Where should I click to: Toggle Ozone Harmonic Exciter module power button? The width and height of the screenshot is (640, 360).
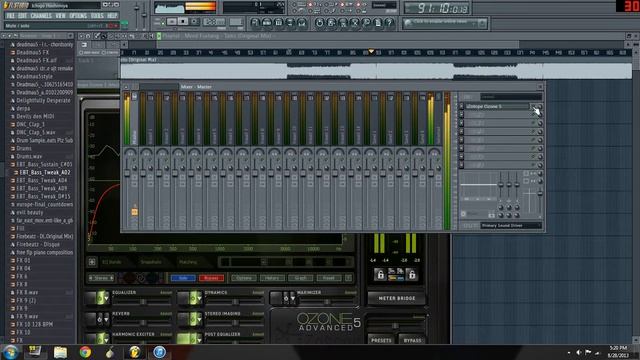tap(99, 339)
